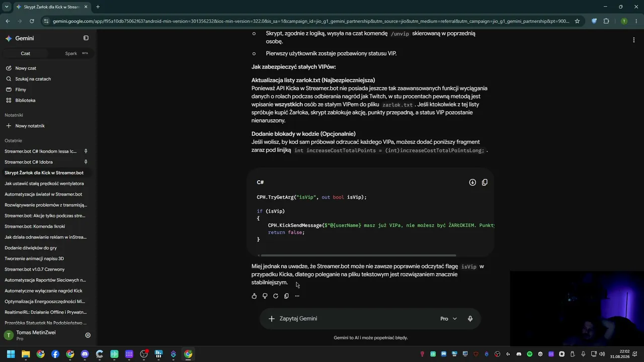Click the 'Ostatnie' section heading
The image size is (644, 362).
(x=14, y=141)
